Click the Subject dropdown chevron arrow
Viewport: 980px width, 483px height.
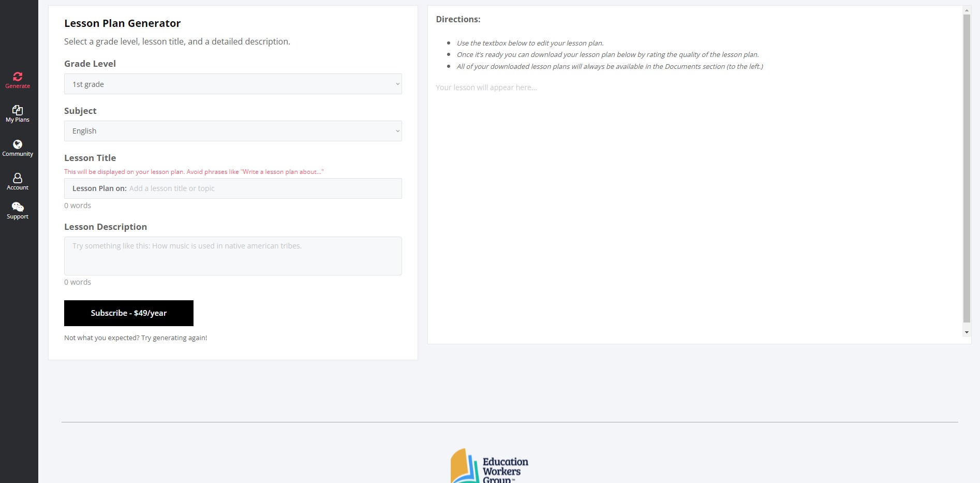coord(397,131)
